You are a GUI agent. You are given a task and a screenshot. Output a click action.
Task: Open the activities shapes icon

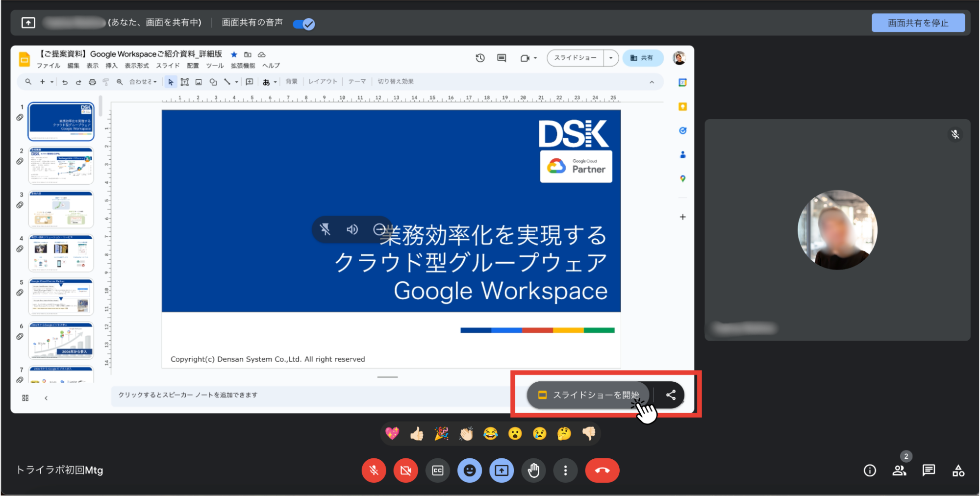958,471
